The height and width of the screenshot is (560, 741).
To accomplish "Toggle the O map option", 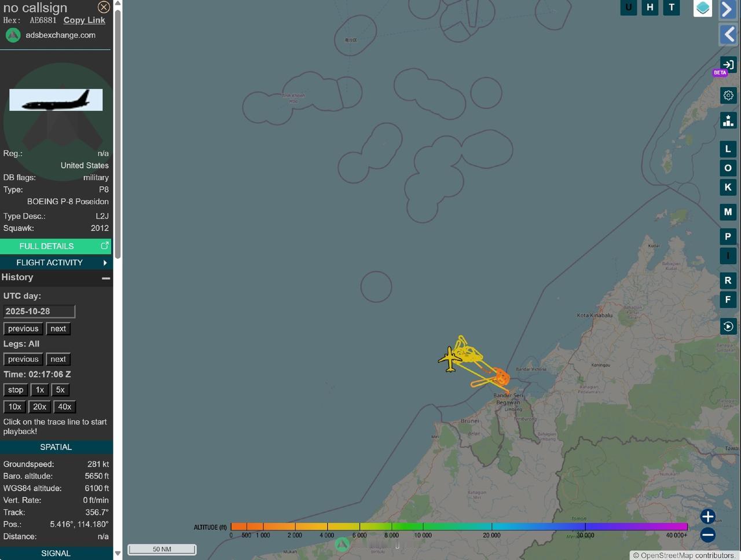I will click(x=728, y=168).
